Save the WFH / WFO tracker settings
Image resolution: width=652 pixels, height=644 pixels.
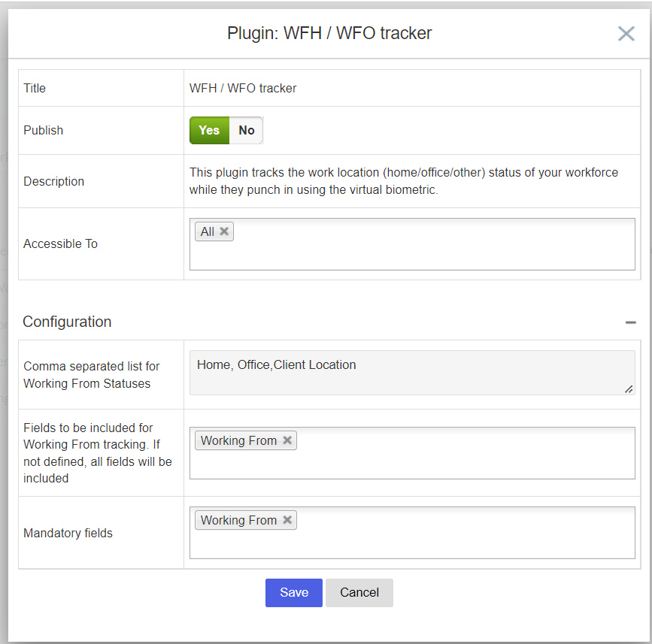click(293, 593)
